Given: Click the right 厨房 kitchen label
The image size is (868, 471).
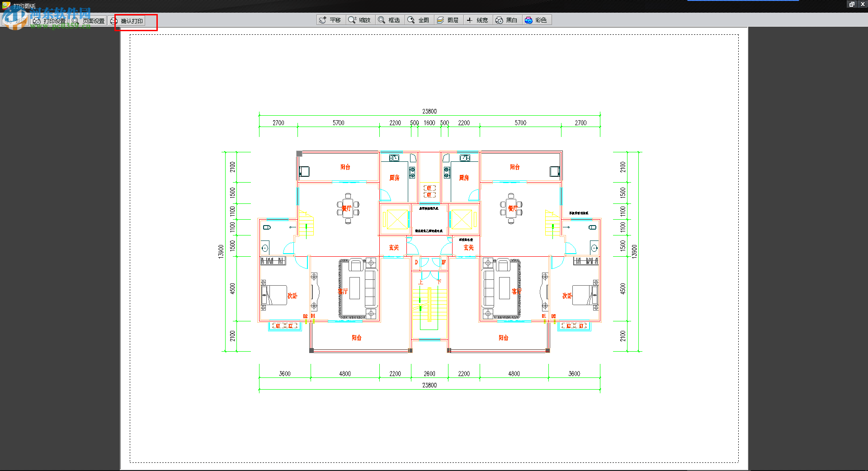Looking at the screenshot, I should click(x=464, y=178).
